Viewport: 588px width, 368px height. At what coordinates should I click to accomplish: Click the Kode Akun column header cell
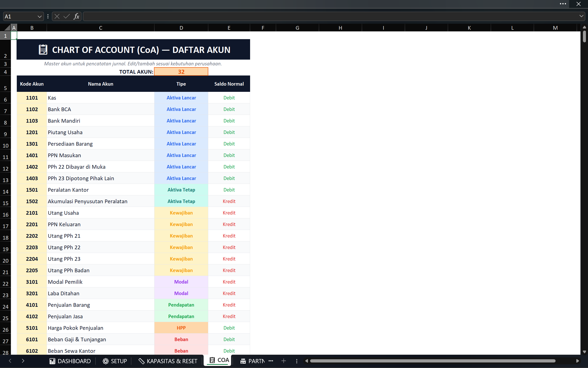32,84
